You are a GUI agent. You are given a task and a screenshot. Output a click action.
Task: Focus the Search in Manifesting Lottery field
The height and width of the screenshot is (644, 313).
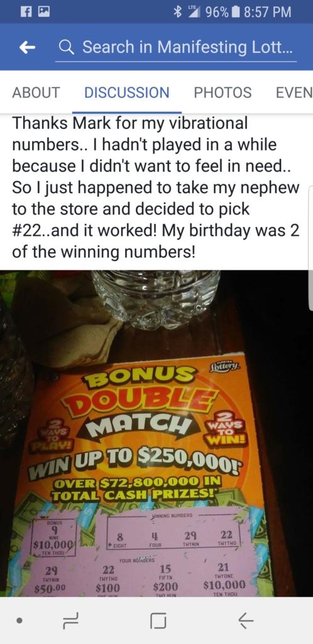point(176,48)
